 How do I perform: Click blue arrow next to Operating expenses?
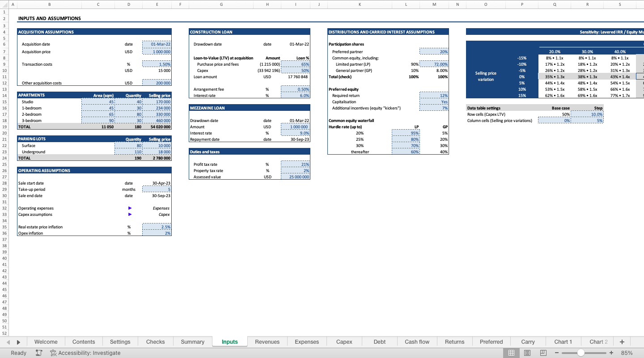tap(130, 208)
